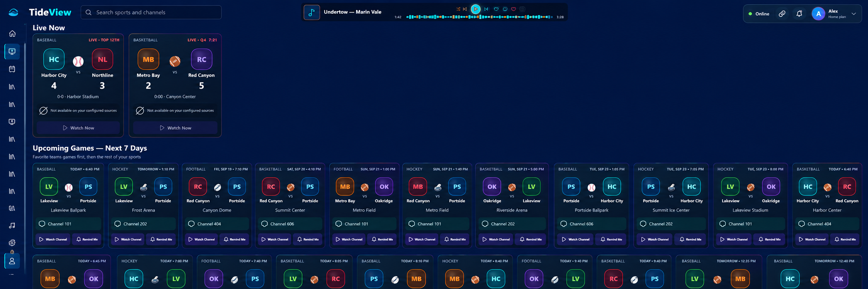This screenshot has height=289, width=868.
Task: Watch Channel for Harbor Center game
Action: coord(812,240)
